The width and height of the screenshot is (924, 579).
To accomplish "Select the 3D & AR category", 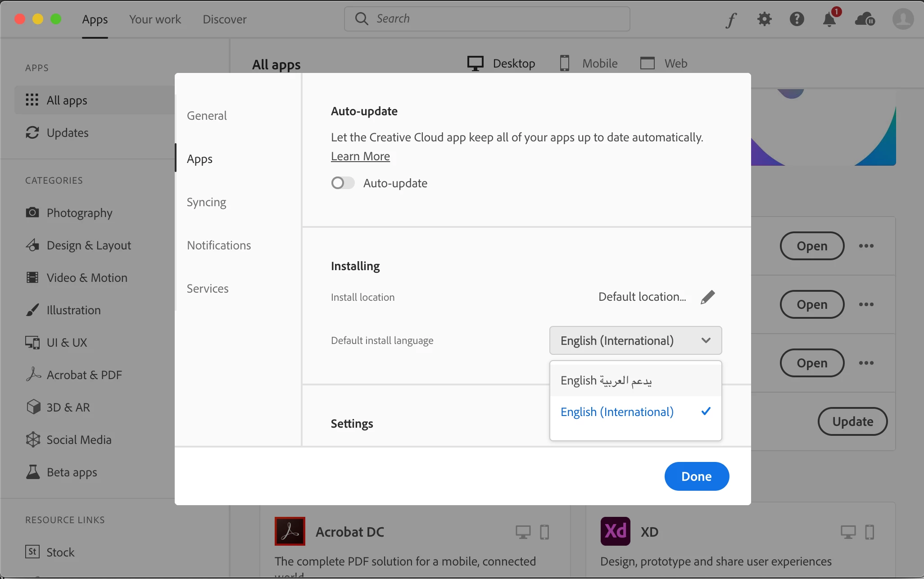I will point(58,407).
